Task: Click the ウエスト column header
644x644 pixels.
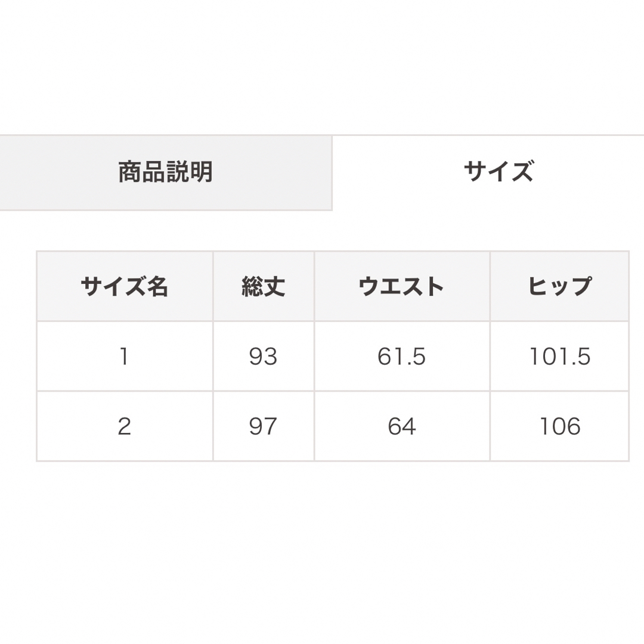Action: pos(402,286)
